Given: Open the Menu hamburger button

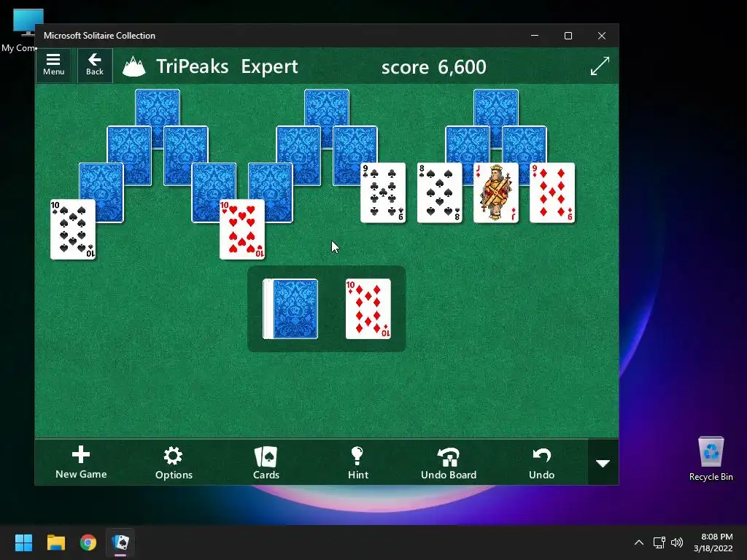Looking at the screenshot, I should click(x=53, y=65).
